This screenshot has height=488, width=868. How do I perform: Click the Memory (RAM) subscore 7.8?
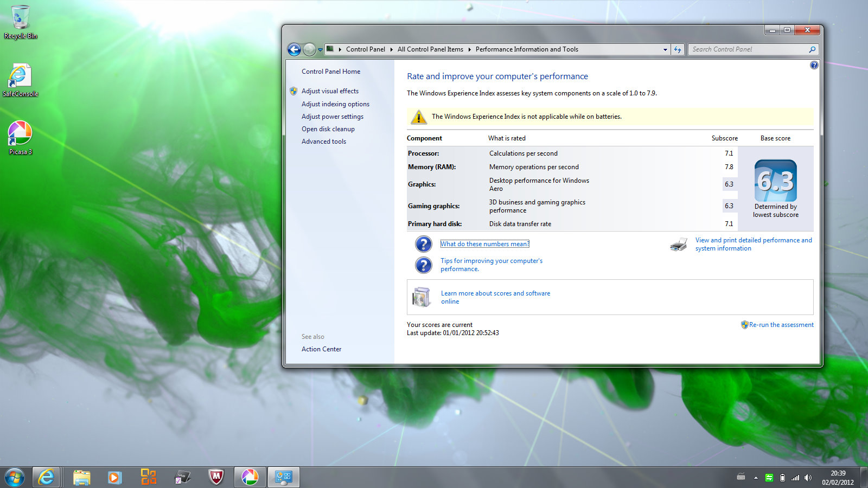point(729,167)
